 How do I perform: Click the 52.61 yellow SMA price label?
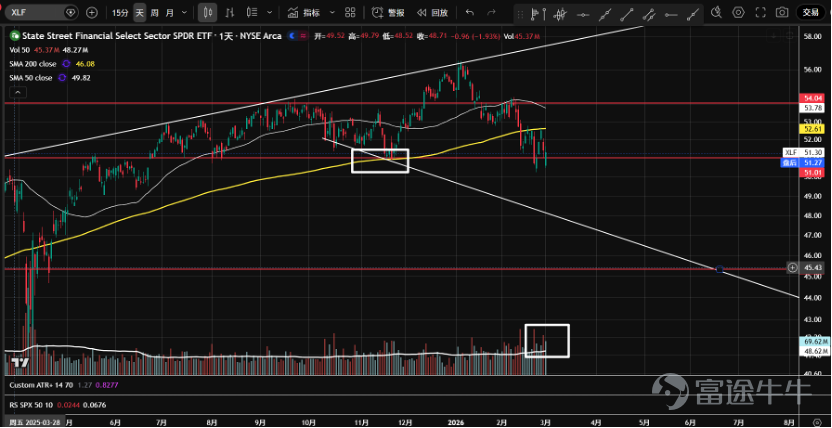(811, 128)
